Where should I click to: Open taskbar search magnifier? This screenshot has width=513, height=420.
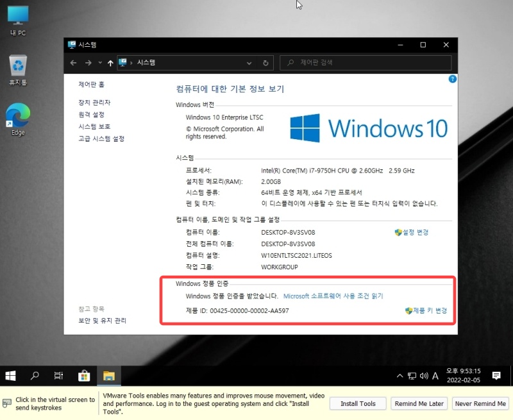(35, 376)
